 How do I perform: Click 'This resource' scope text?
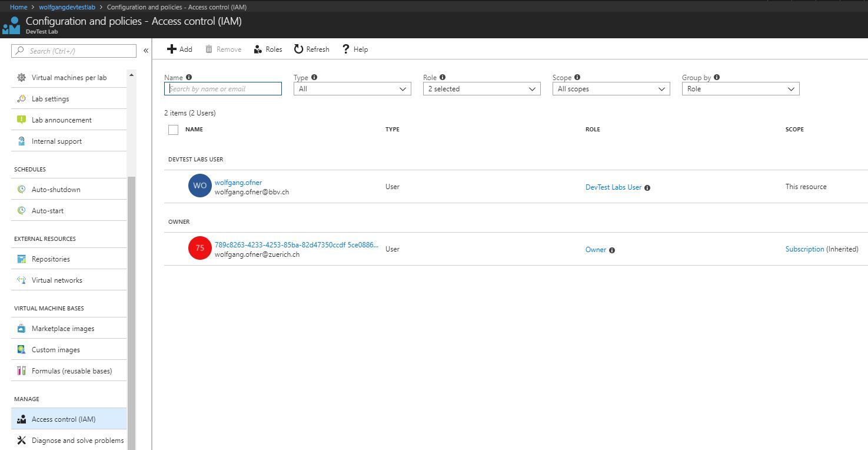pyautogui.click(x=806, y=187)
